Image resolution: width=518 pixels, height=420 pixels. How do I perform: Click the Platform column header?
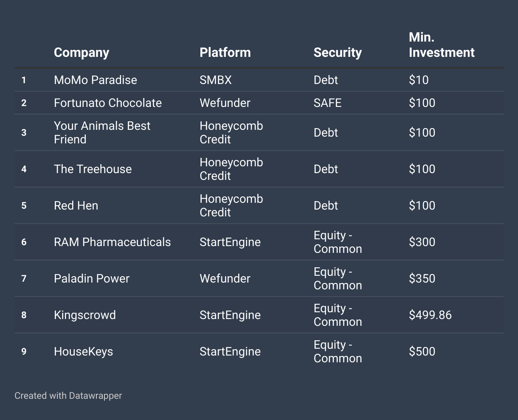point(225,53)
